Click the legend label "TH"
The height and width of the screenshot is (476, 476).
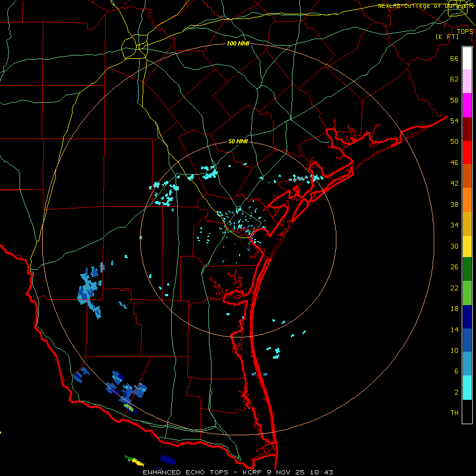[x=454, y=413]
